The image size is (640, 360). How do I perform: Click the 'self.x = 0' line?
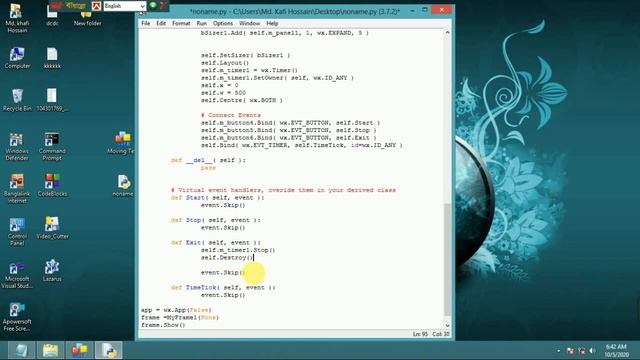point(220,85)
